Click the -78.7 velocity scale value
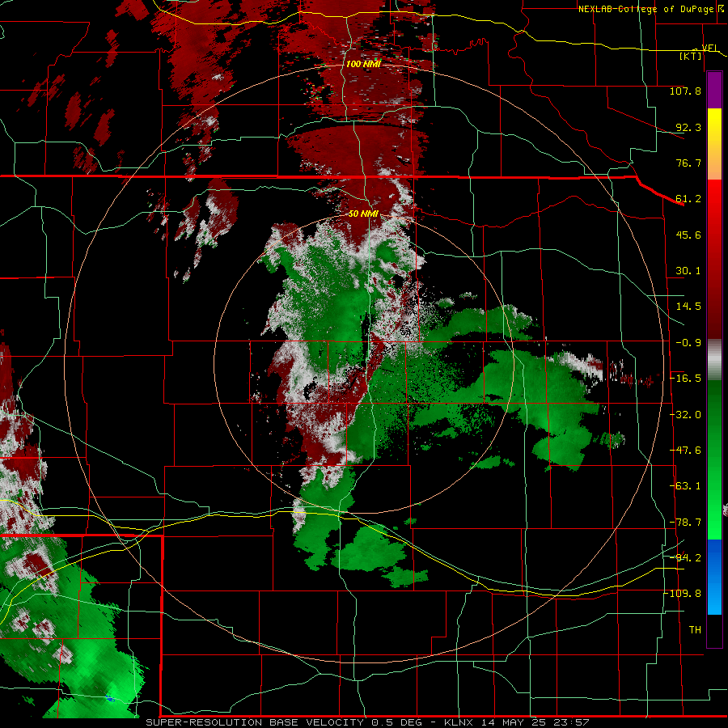 tap(685, 523)
